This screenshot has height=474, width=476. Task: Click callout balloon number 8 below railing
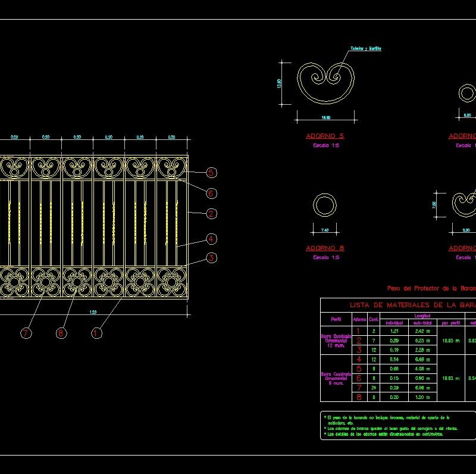(x=59, y=333)
